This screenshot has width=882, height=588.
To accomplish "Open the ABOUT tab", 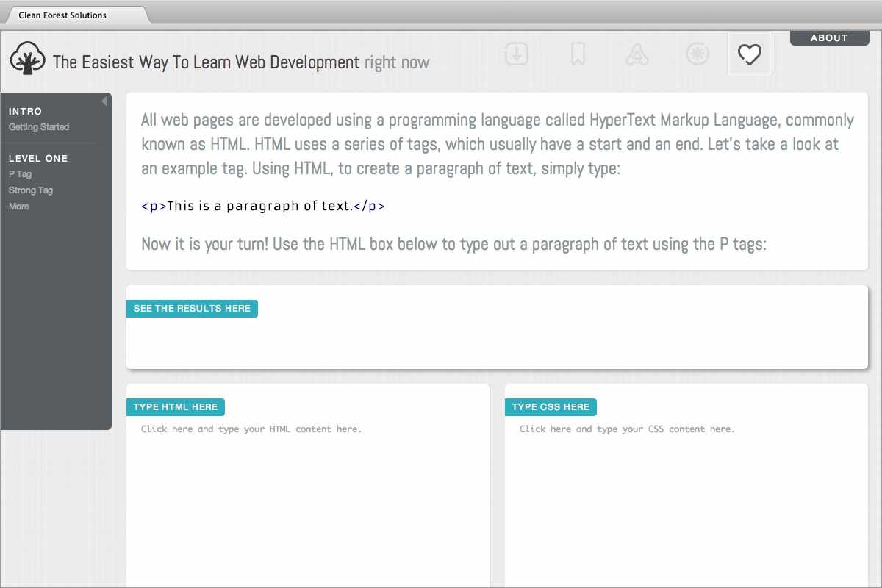I will pyautogui.click(x=829, y=38).
